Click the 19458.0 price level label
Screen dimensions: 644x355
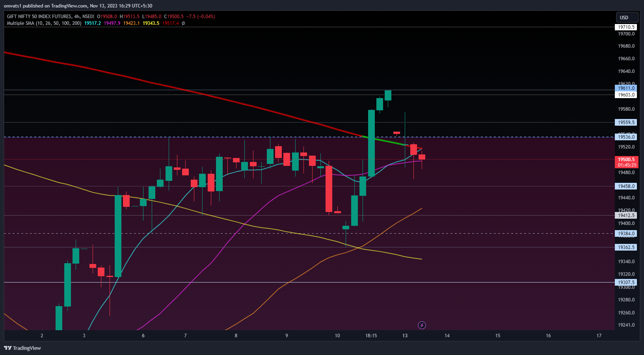pos(626,186)
